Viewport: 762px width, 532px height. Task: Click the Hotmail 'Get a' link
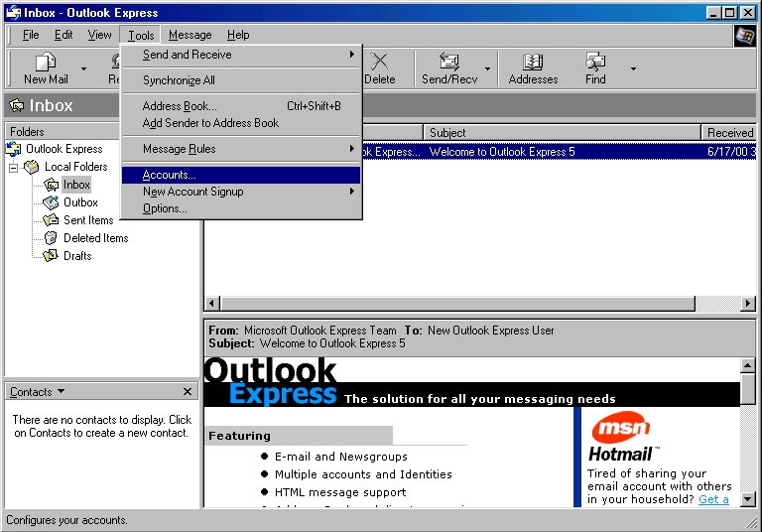coord(713,499)
